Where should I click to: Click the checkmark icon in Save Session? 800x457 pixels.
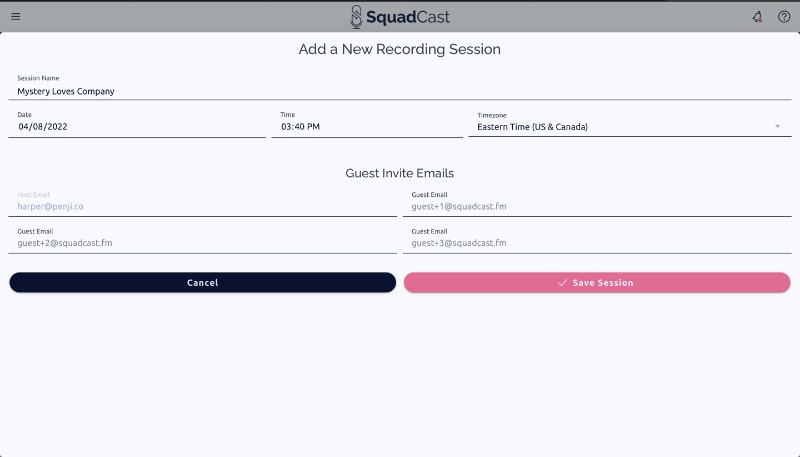click(x=563, y=283)
